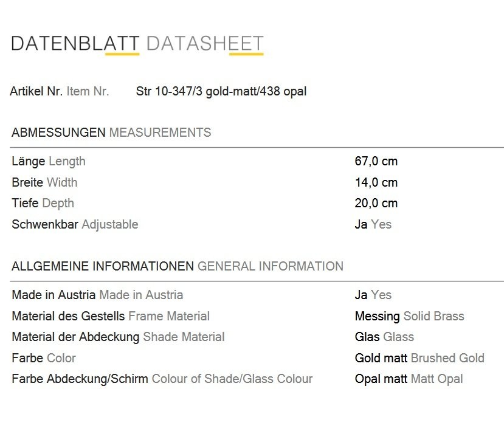Select the 67,0 cm length value
This screenshot has width=504, height=431.
click(x=376, y=161)
